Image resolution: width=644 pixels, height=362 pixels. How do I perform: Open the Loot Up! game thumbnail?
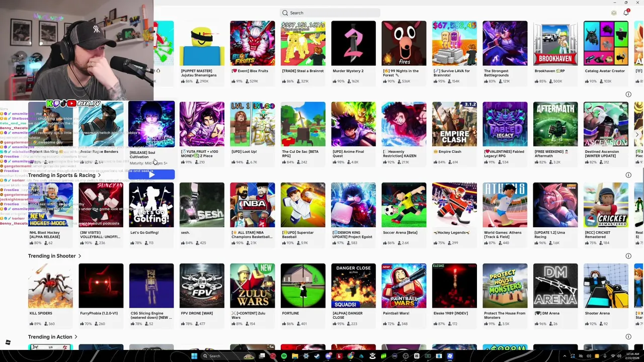pyautogui.click(x=253, y=124)
